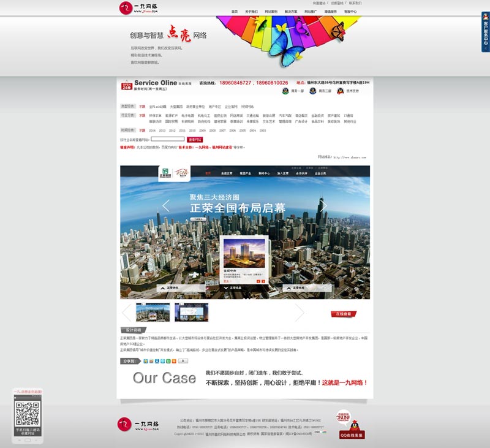Screen dimensions: 490x448
Task: Filter cases by 大型集团 type
Action: click(176, 107)
